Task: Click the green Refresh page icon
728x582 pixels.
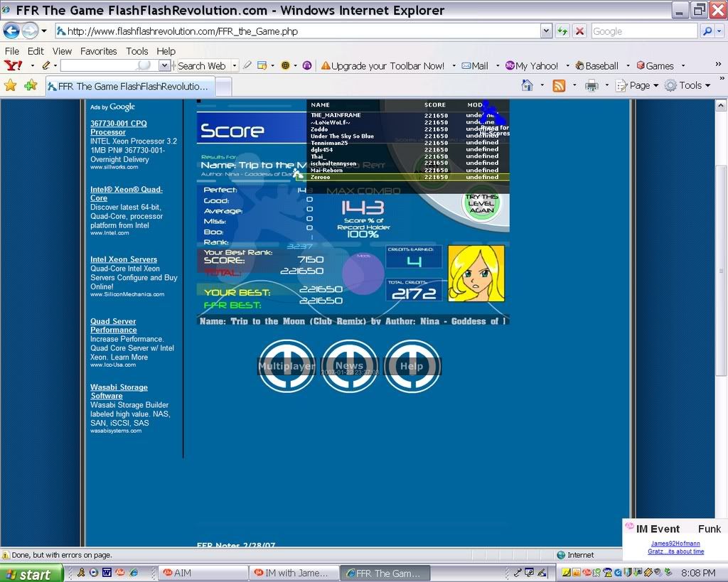Action: pyautogui.click(x=562, y=31)
